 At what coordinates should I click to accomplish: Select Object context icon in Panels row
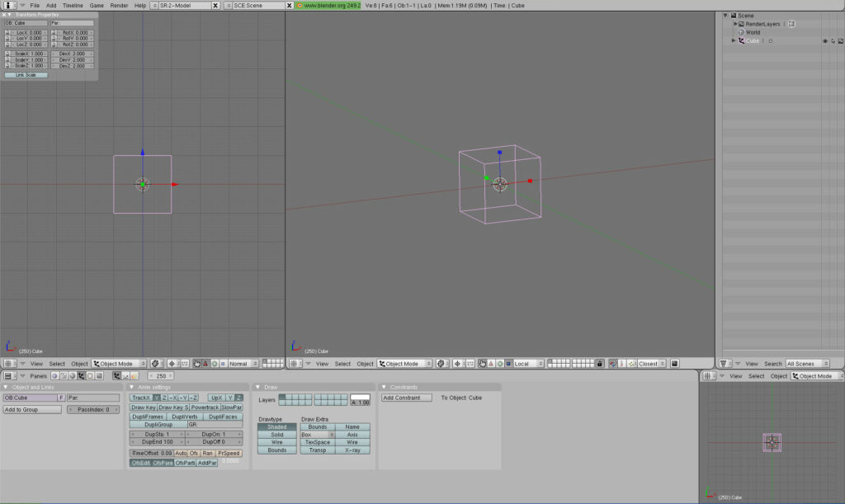[x=81, y=376]
